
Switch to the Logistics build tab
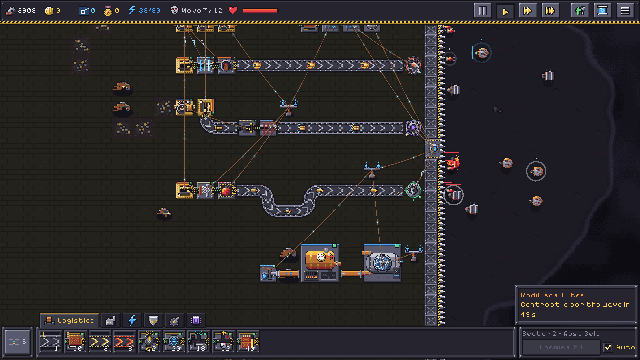point(69,320)
